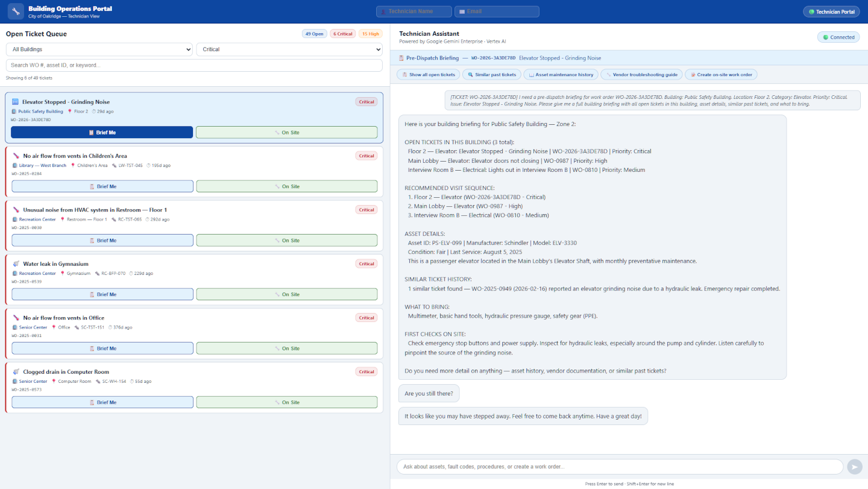Click the Library — West Branch link

[43, 165]
